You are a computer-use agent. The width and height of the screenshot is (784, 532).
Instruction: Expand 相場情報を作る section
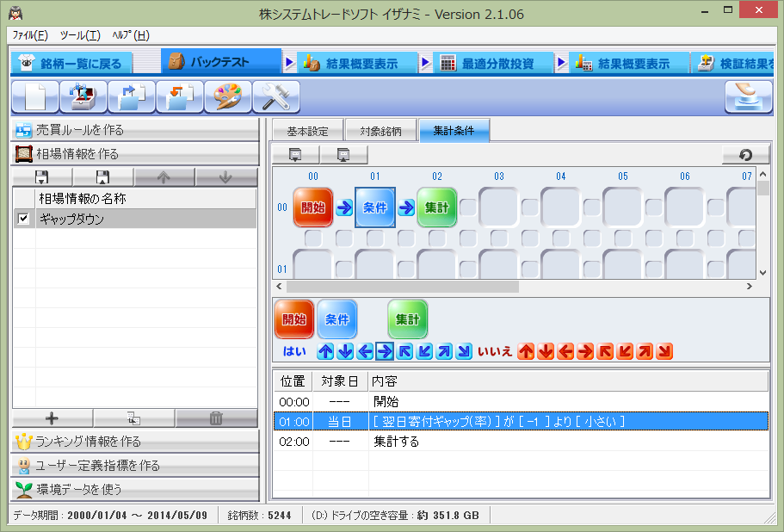[x=135, y=154]
